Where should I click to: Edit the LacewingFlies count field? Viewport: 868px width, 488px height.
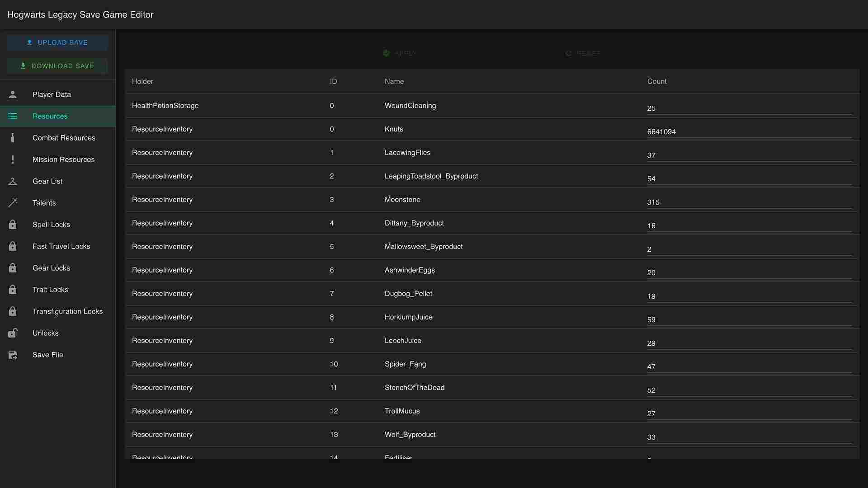click(x=749, y=155)
